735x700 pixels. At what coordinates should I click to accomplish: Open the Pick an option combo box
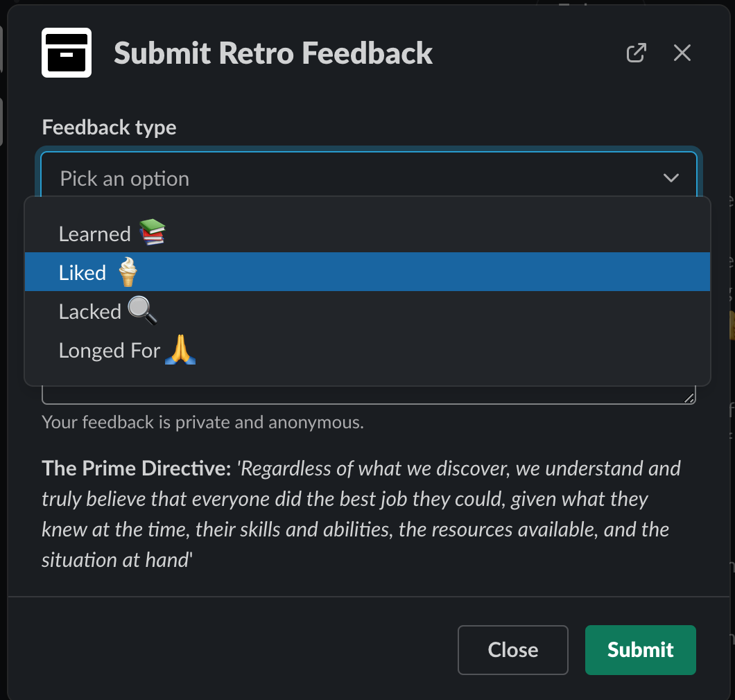point(277,178)
